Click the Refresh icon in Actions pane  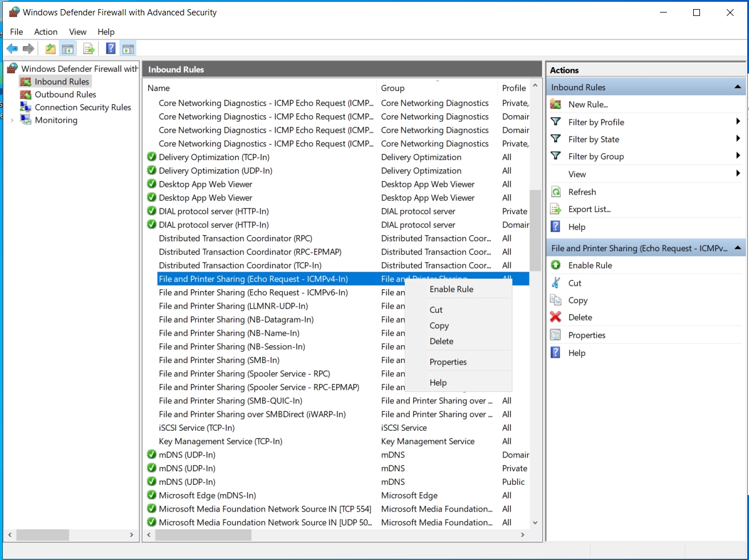tap(556, 192)
